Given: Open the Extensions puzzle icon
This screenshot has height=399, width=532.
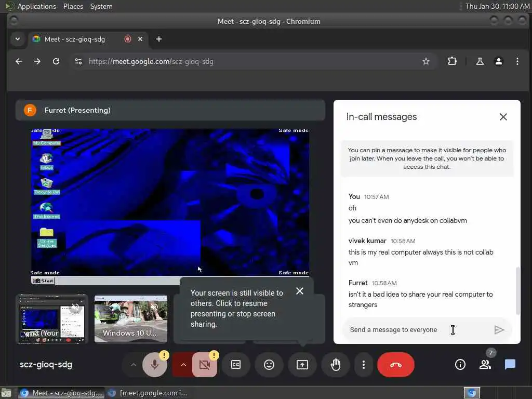Looking at the screenshot, I should point(453,61).
